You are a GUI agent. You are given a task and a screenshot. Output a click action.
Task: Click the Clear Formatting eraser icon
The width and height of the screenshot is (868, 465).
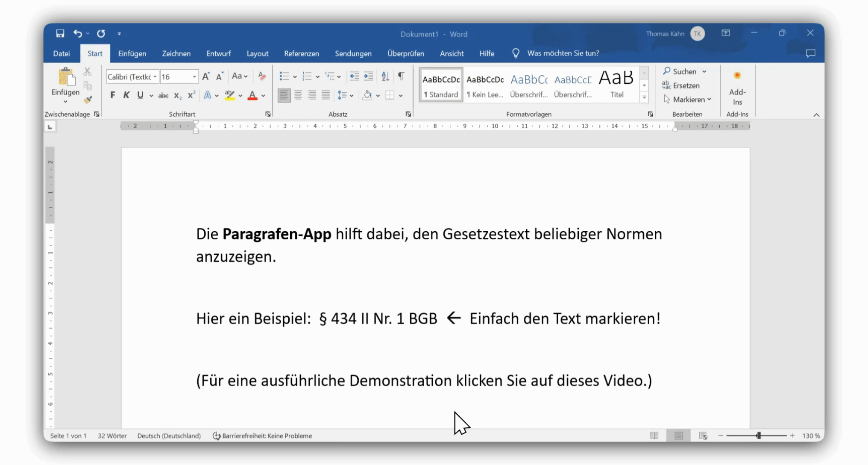click(262, 77)
